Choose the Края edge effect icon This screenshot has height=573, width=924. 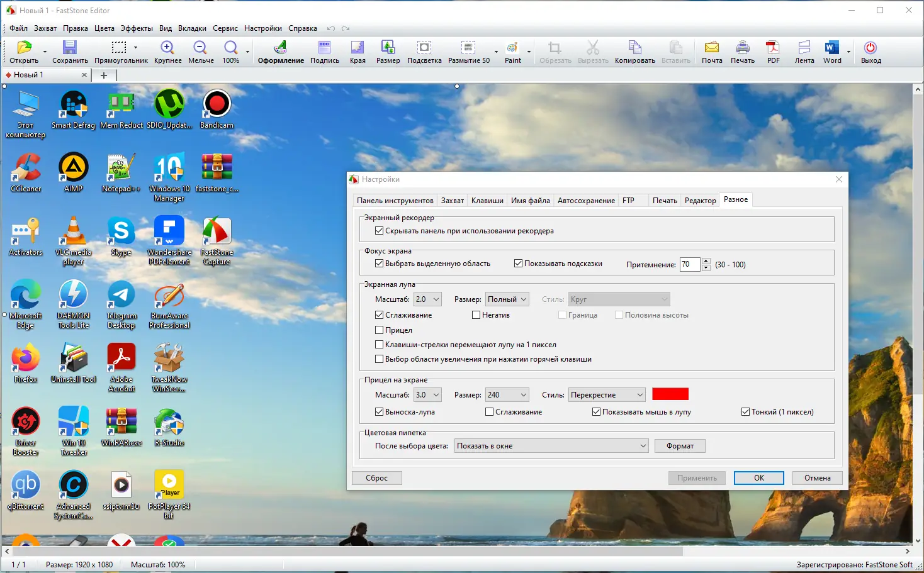358,52
